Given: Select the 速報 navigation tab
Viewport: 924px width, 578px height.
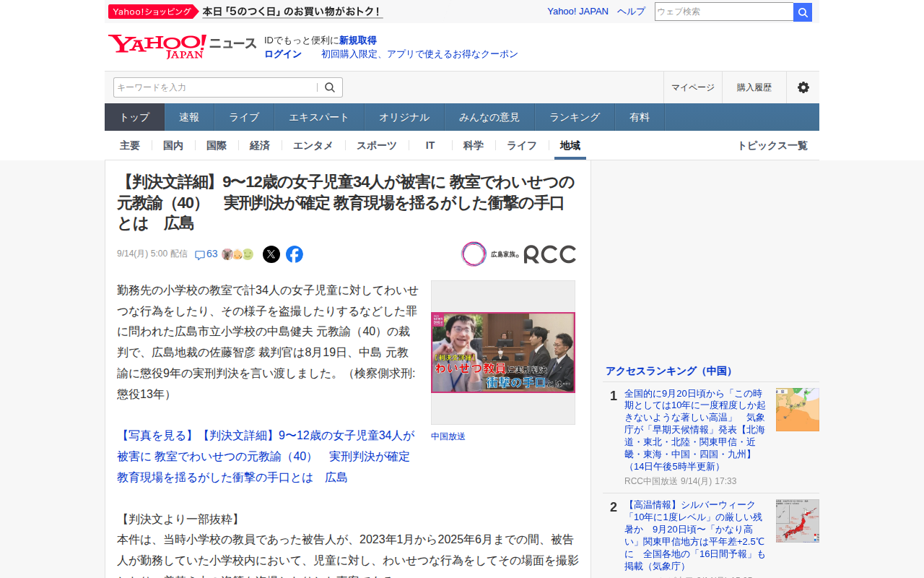Looking at the screenshot, I should [189, 117].
